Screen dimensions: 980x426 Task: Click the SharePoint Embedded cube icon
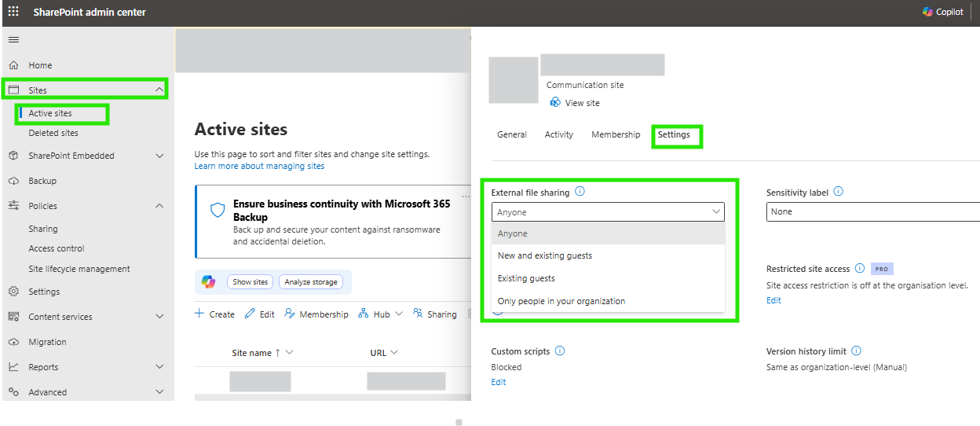tap(13, 156)
